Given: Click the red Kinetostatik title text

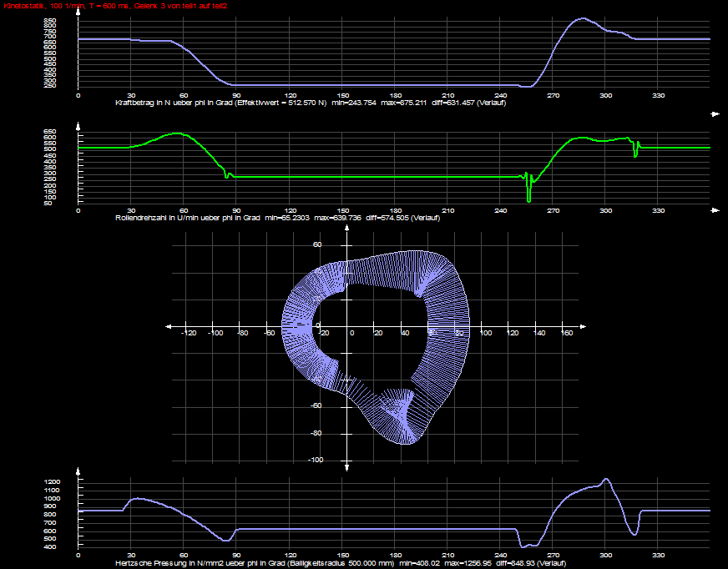Looking at the screenshot, I should point(114,6).
